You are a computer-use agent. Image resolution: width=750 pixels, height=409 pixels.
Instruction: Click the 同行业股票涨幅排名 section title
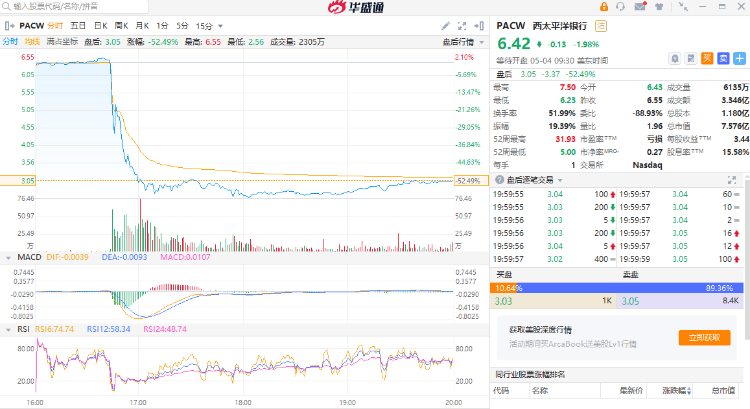click(x=530, y=375)
